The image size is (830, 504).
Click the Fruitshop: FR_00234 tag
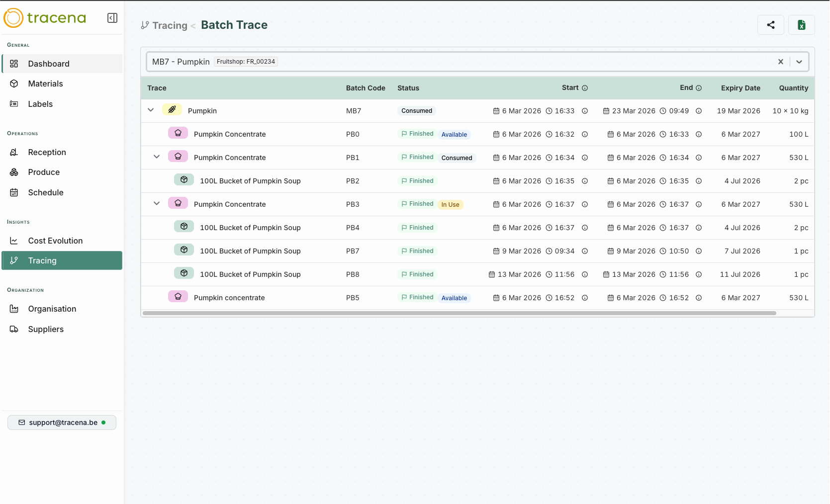pyautogui.click(x=246, y=62)
